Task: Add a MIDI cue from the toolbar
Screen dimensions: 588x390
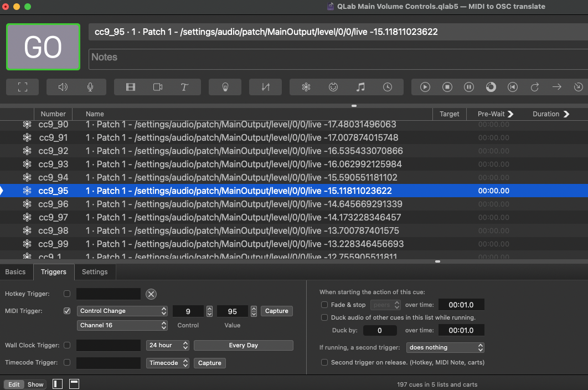Action: 333,87
